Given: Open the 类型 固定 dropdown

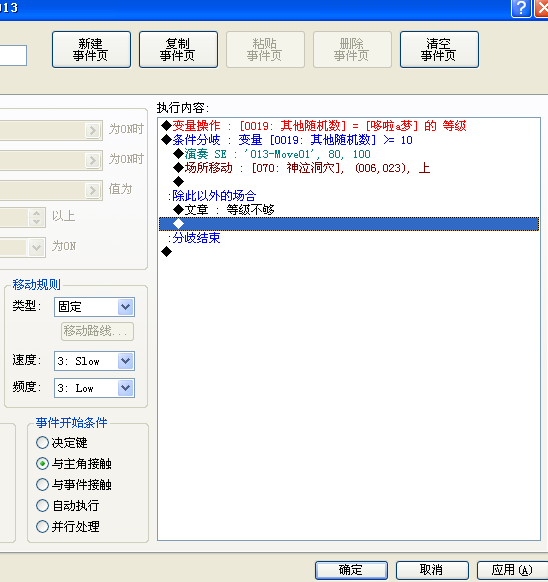Looking at the screenshot, I should (x=94, y=307).
